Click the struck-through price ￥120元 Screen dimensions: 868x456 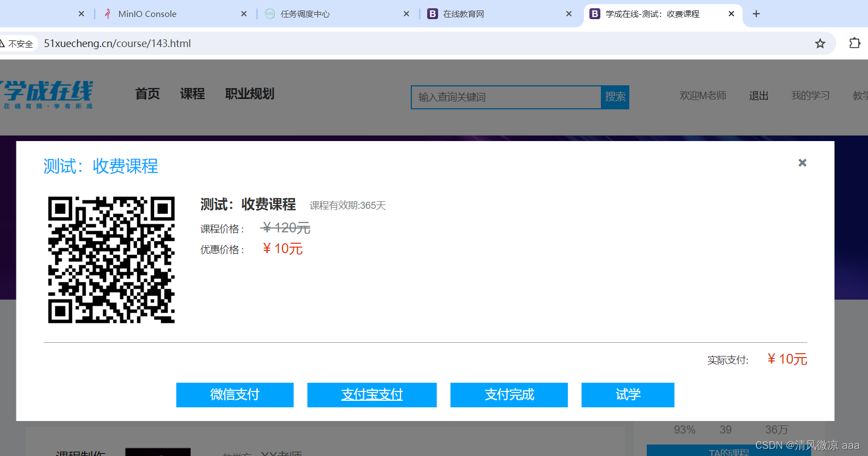286,228
